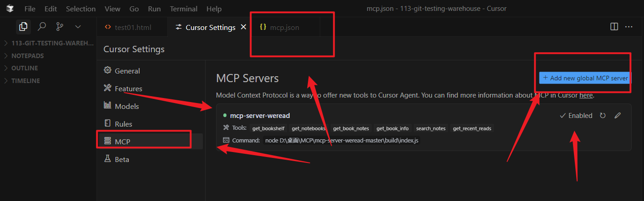Open the editor more actions menu

[629, 27]
